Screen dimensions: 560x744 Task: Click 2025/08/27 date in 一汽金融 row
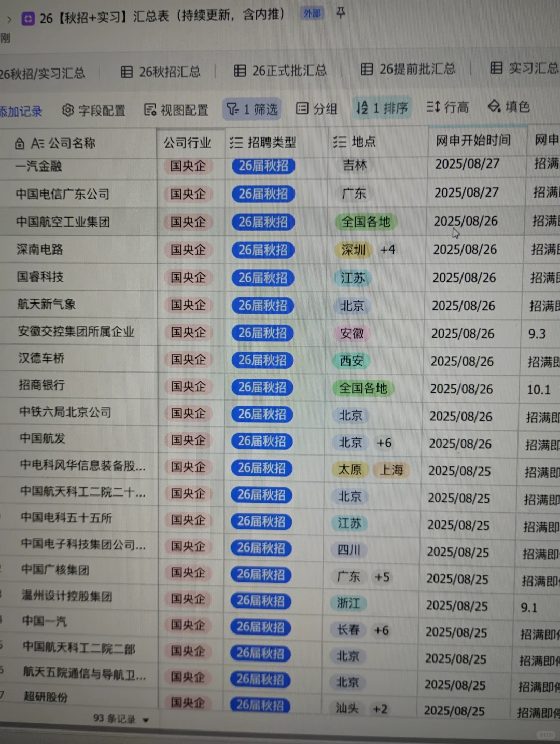(x=468, y=164)
